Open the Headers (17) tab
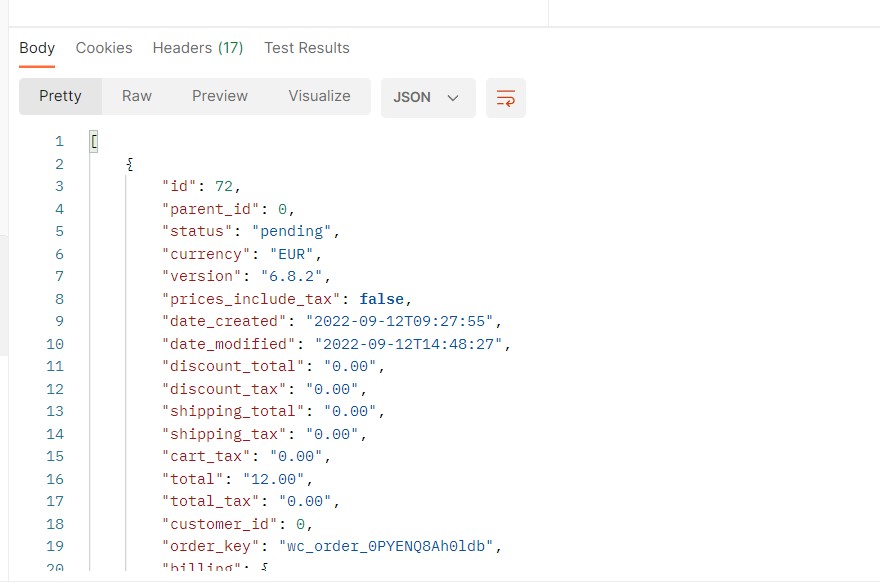 pyautogui.click(x=198, y=48)
